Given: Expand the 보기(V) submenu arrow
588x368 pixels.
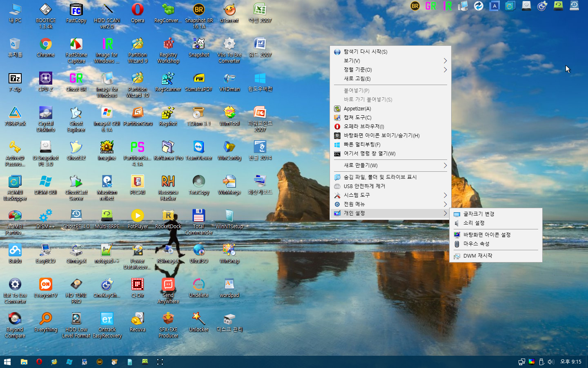Looking at the screenshot, I should click(x=445, y=61).
